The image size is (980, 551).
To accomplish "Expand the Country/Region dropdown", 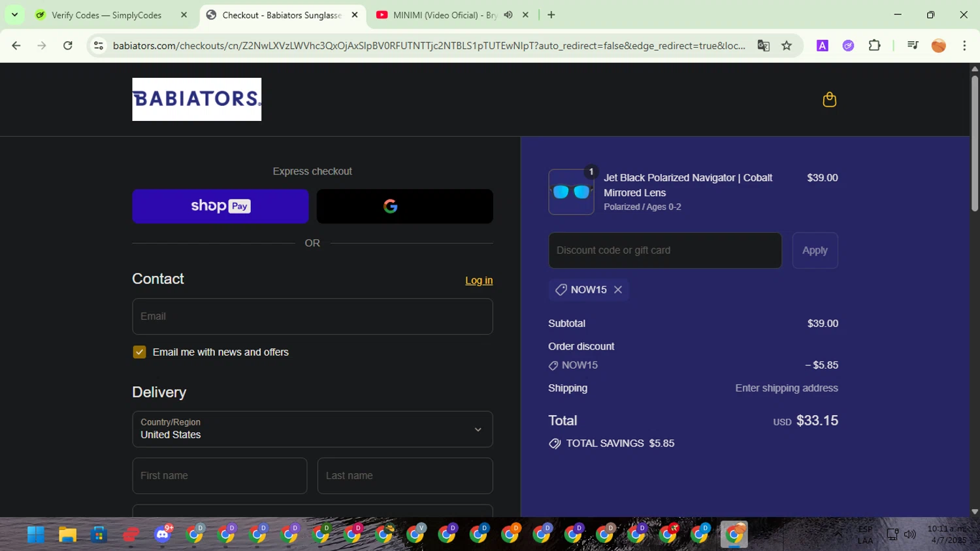I will click(x=312, y=429).
